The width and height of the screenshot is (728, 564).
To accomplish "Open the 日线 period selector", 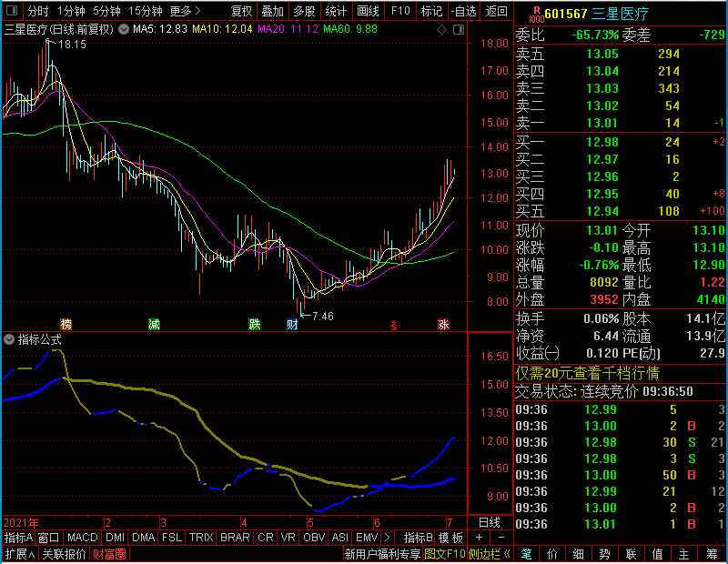I will pos(490,523).
